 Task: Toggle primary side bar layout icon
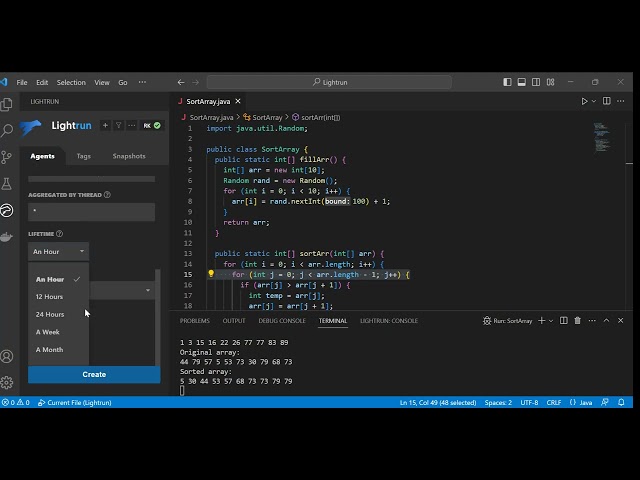pyautogui.click(x=507, y=82)
